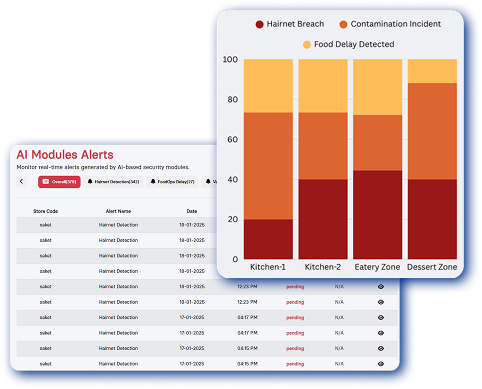Click the Kitchen-1 axis label
The width and height of the screenshot is (482, 389).
click(268, 267)
